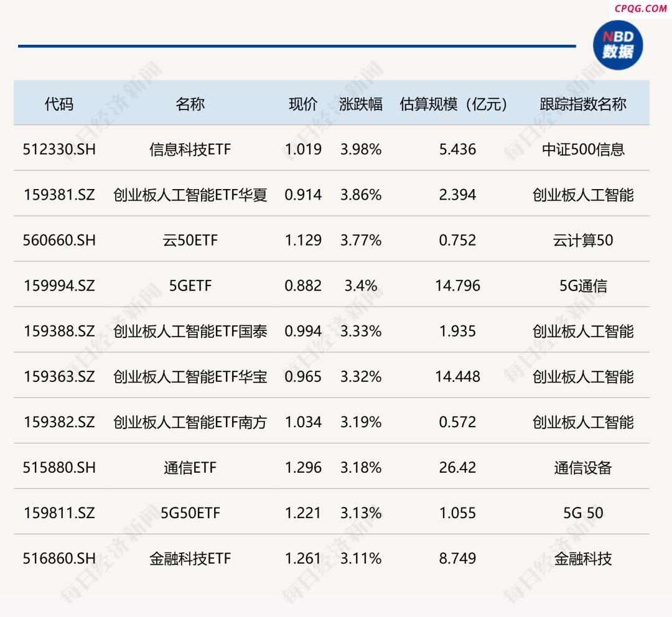The height and width of the screenshot is (617, 672).
Task: Click the price 1.019
Action: (x=303, y=149)
